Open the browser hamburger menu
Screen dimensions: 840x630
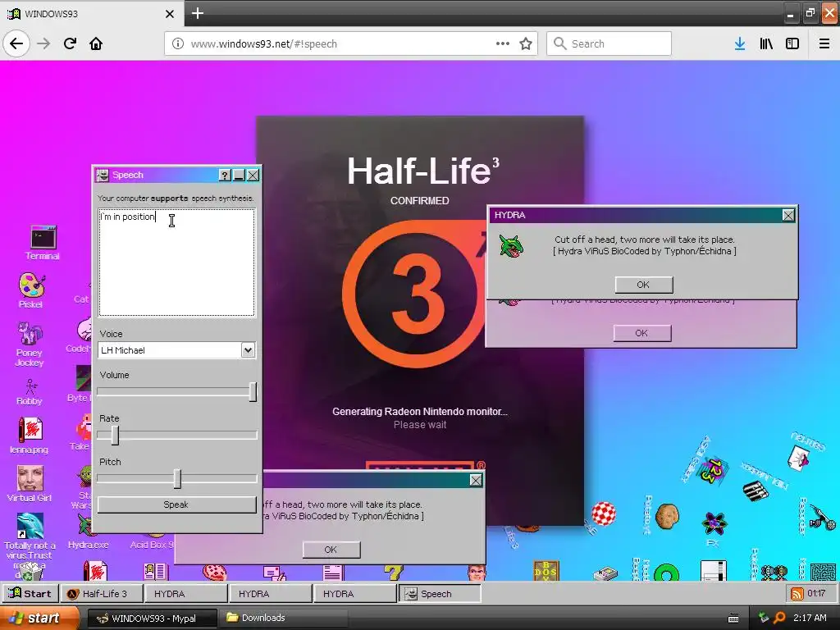[824, 44]
